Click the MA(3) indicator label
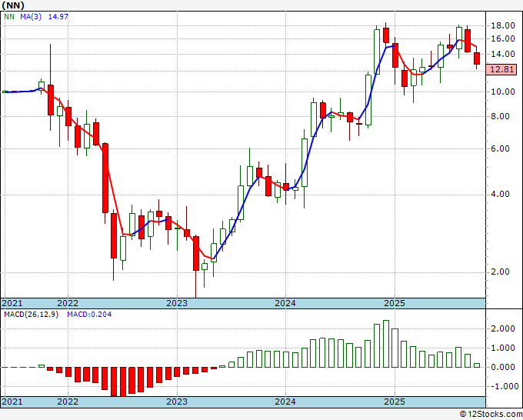This screenshot has height=420, width=523. point(31,16)
